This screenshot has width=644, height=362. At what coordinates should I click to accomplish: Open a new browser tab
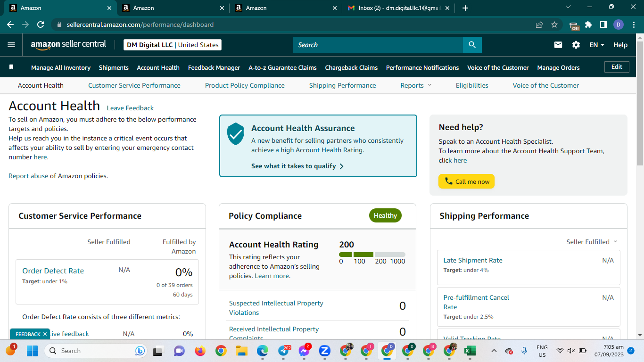pos(465,8)
